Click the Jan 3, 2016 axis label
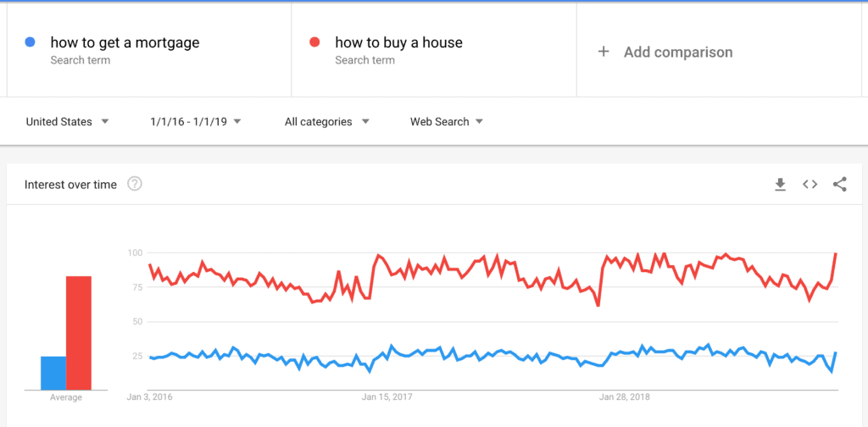This screenshot has width=868, height=427. pyautogui.click(x=150, y=397)
